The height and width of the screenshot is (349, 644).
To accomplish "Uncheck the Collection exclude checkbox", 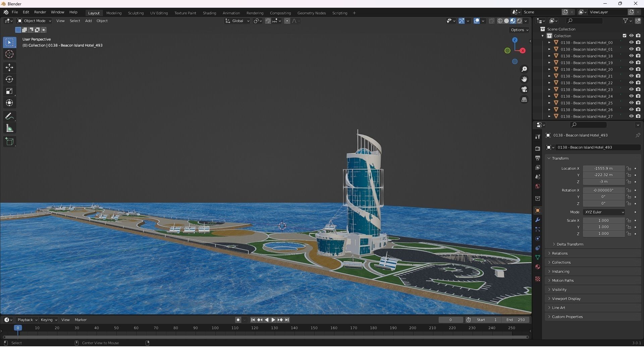I will tap(624, 36).
